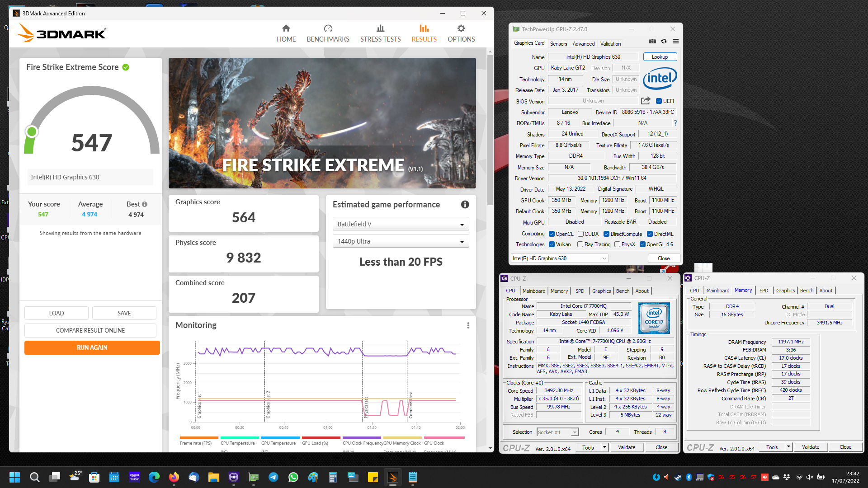Click the Fire Strike Extreme banner image
868x488 pixels.
pos(322,123)
